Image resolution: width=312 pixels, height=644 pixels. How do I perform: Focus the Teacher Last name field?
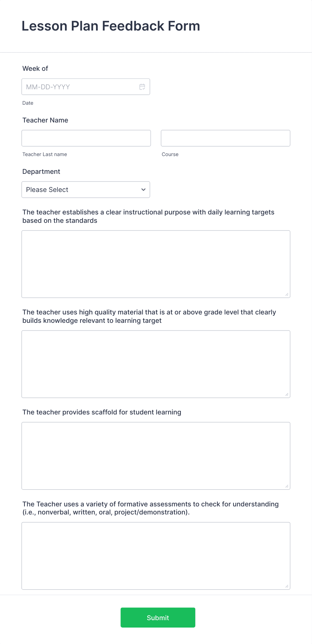tap(86, 138)
